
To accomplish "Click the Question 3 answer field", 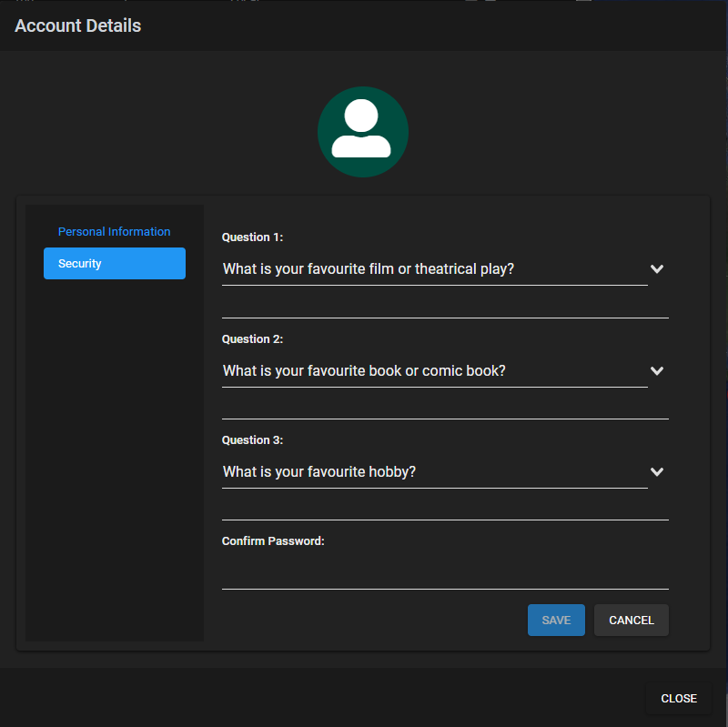I will [445, 508].
